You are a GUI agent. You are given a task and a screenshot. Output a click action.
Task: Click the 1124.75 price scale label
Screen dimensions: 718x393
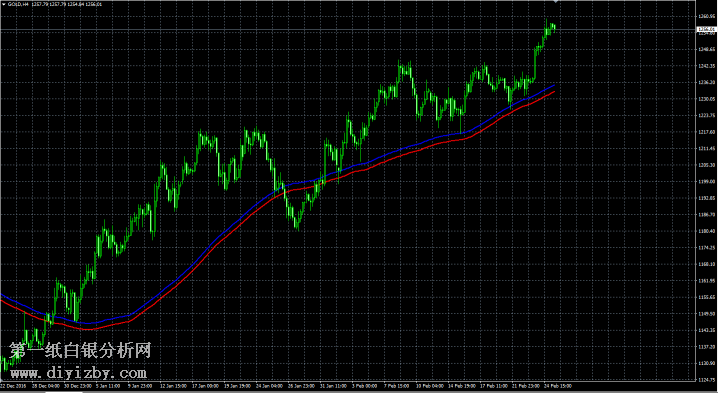pos(707,379)
